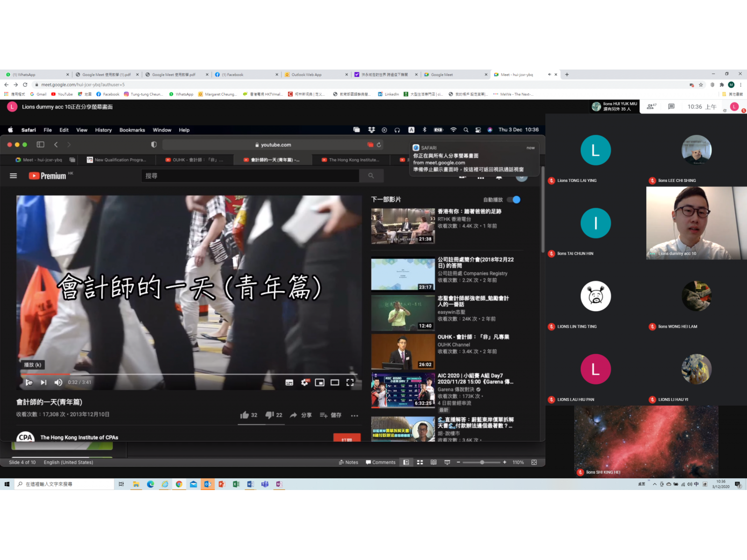Expand the three-dot more actions under video
This screenshot has height=560, width=747.
pos(354,415)
